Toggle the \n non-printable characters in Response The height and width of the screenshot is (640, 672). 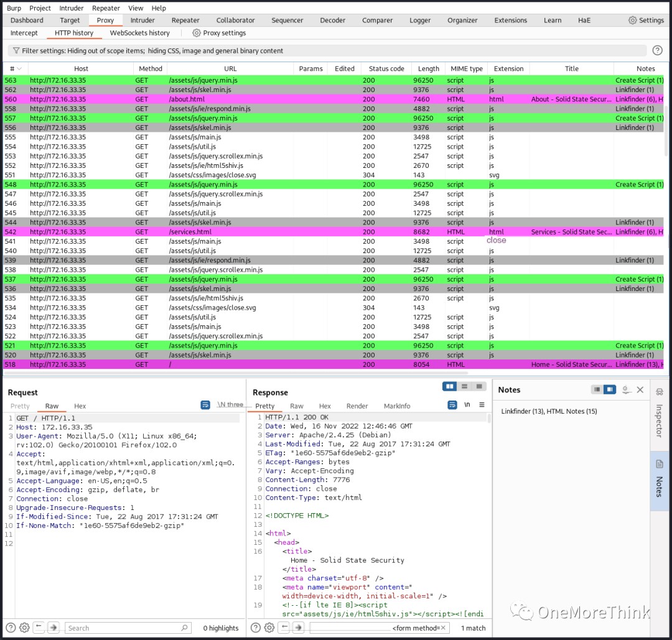click(467, 405)
